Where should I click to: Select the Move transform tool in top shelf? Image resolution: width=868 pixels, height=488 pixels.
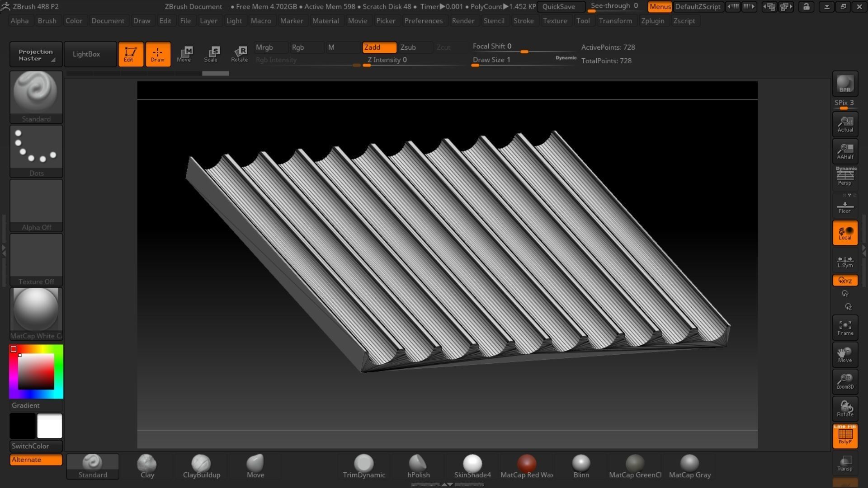click(x=184, y=54)
